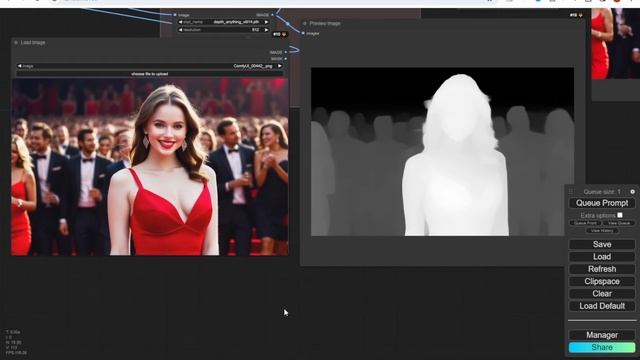Image resolution: width=640 pixels, height=360 pixels.
Task: Select next image file with right arrow
Action: (280, 66)
